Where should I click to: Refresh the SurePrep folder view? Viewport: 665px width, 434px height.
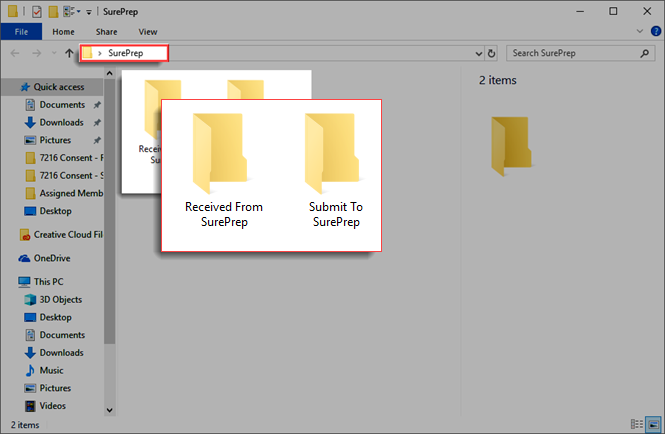point(492,53)
